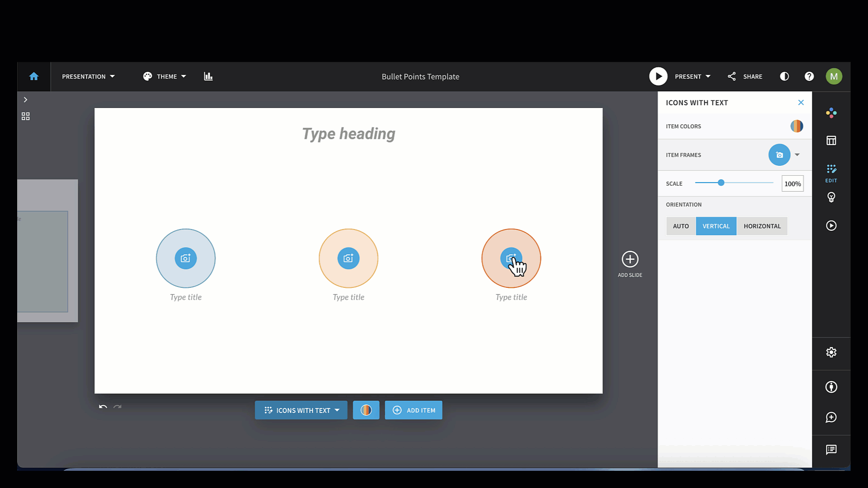Open the Item Colors swatch in panel

(797, 126)
